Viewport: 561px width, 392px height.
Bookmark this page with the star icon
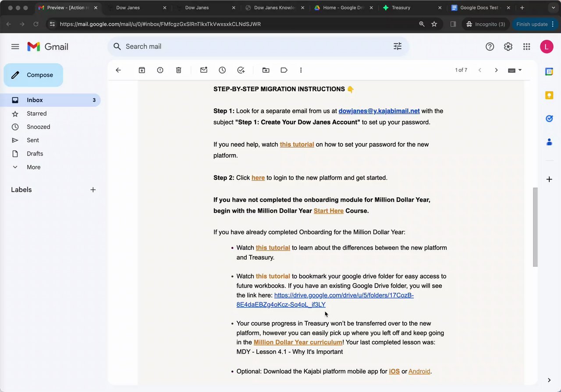pyautogui.click(x=434, y=24)
